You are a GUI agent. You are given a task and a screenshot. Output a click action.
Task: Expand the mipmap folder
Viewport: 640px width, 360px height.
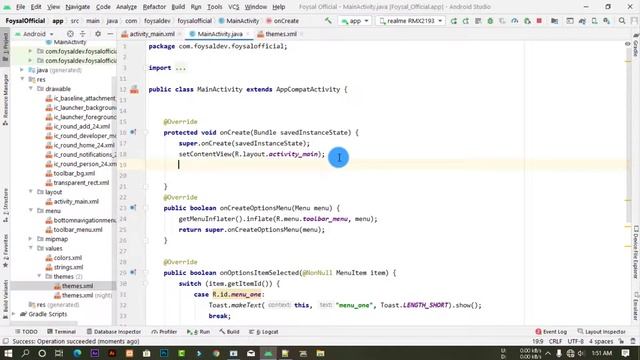coord(31,239)
